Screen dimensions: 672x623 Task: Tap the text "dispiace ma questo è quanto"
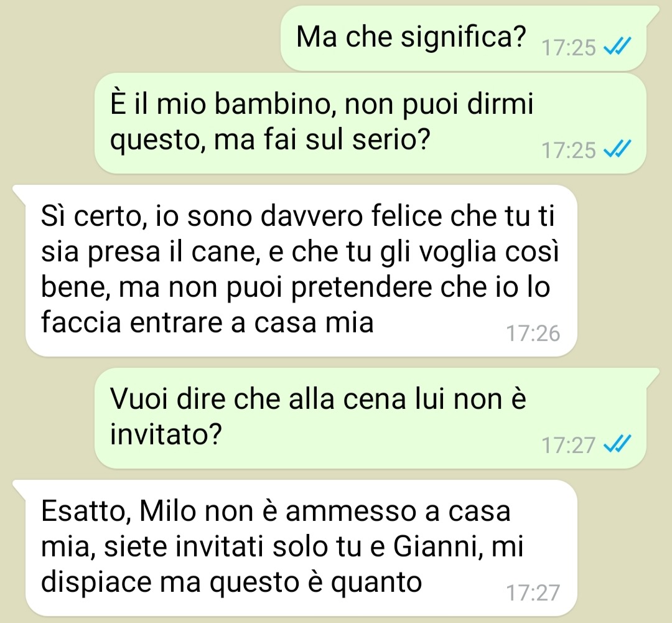click(x=231, y=582)
